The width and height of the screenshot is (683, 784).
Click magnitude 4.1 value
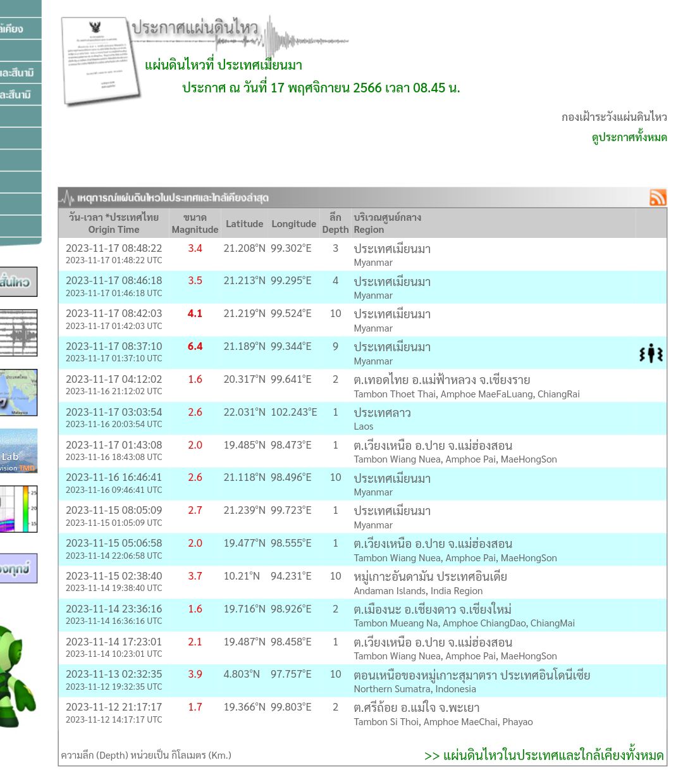pyautogui.click(x=195, y=313)
